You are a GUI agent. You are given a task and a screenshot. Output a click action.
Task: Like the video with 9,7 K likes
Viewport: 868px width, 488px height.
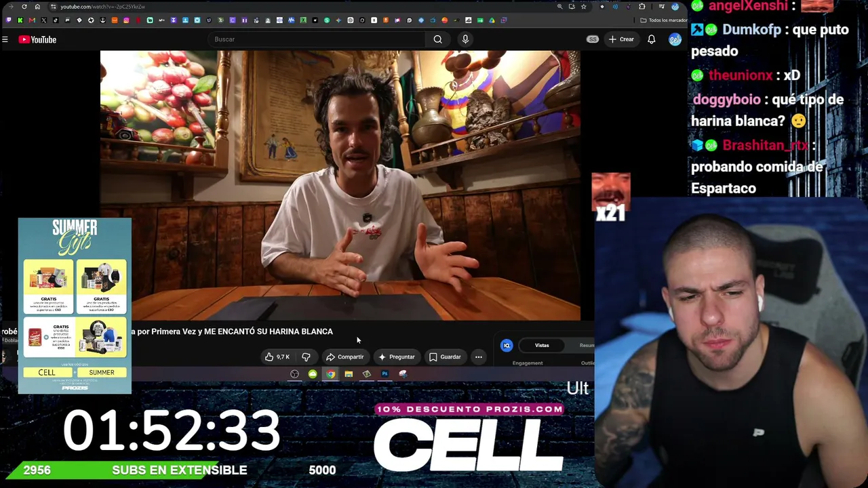[277, 357]
